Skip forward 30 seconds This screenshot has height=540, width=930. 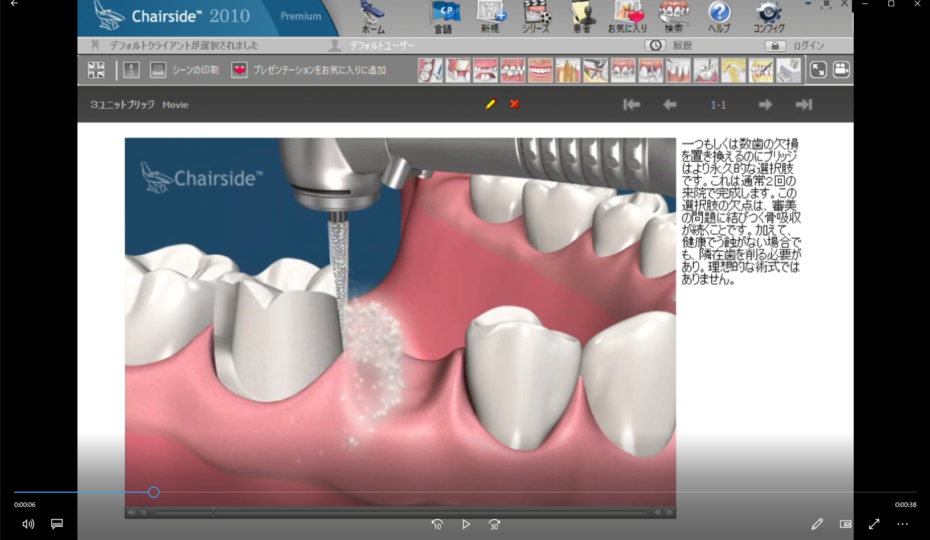[x=494, y=524]
